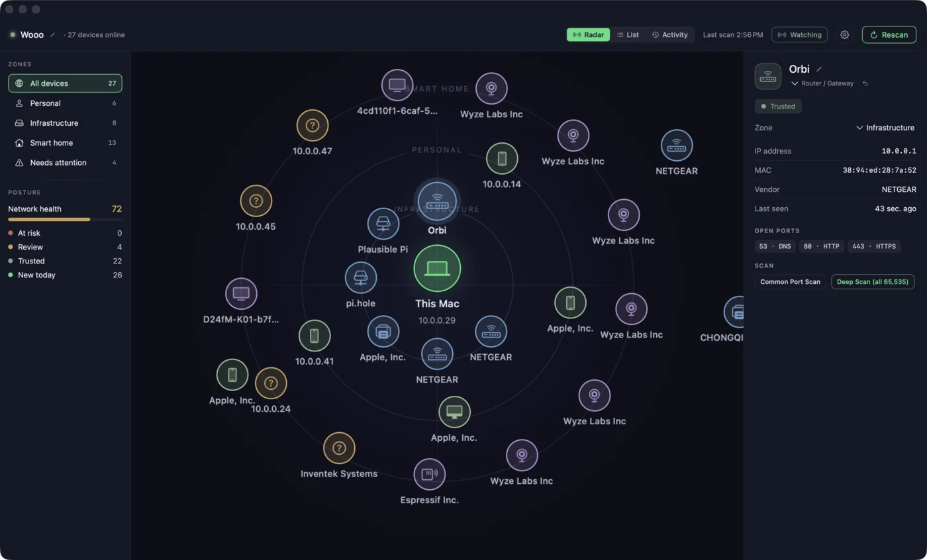Select the 10.0.0.47 unknown device node
The height and width of the screenshot is (560, 927).
[313, 126]
